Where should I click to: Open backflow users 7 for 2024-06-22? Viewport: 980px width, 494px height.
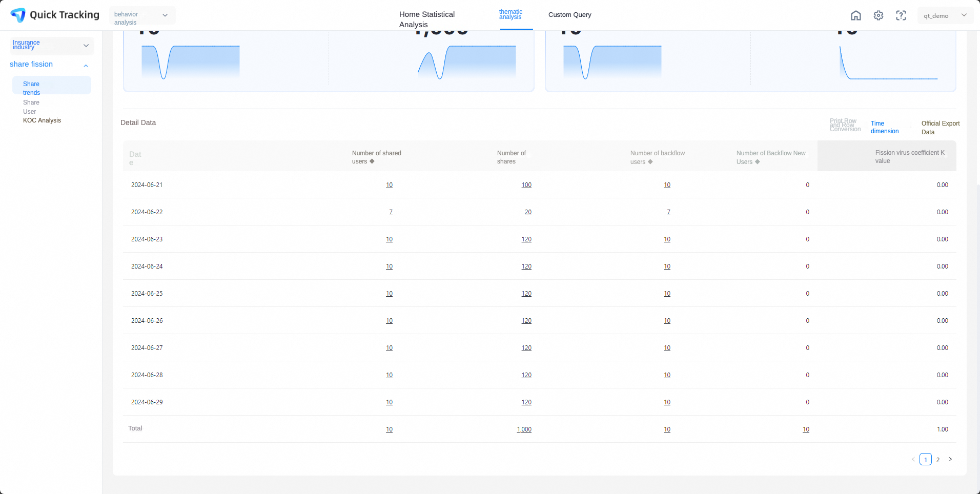click(x=668, y=212)
